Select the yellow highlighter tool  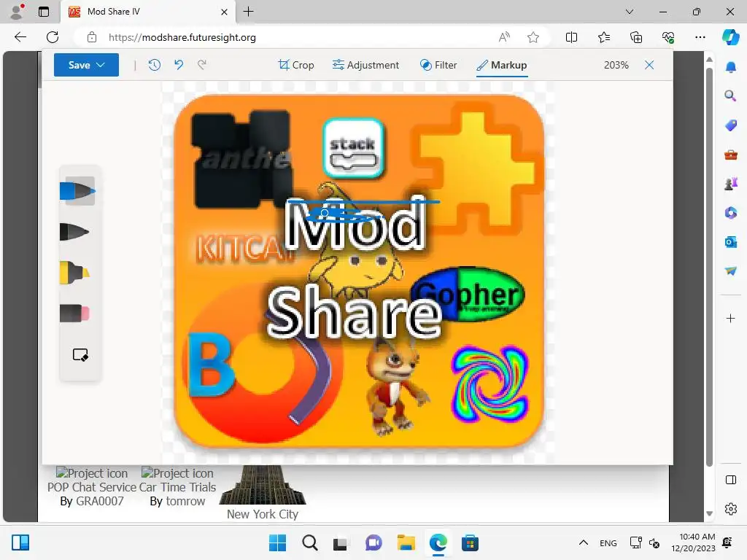pyautogui.click(x=75, y=273)
